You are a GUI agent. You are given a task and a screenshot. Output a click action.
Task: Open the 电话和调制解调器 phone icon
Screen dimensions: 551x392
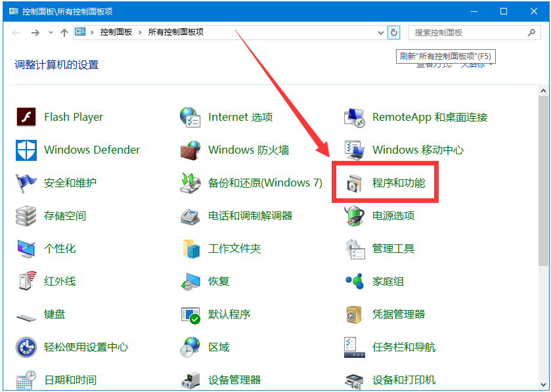click(x=190, y=216)
